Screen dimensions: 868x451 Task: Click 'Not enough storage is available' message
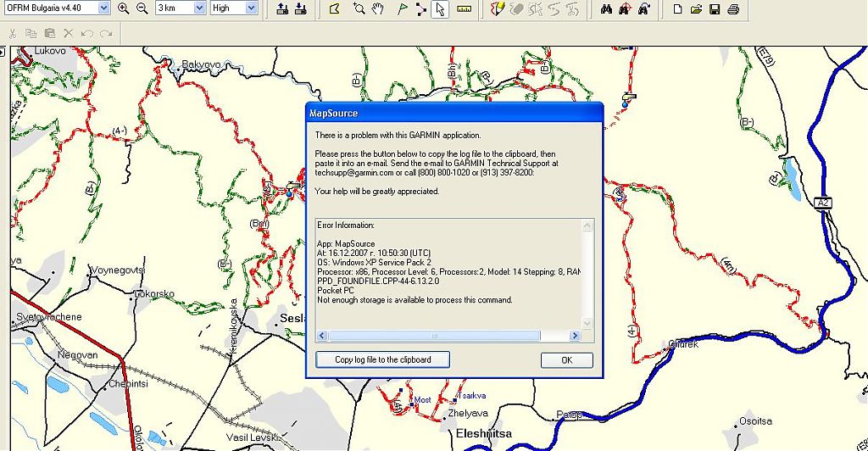415,300
